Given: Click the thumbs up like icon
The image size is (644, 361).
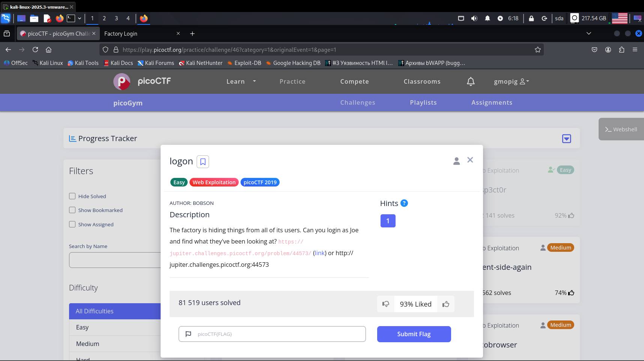Looking at the screenshot, I should [445, 304].
